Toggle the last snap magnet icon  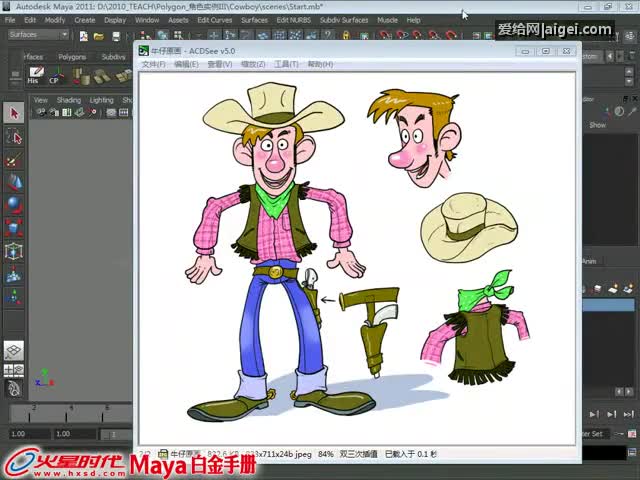[451, 35]
